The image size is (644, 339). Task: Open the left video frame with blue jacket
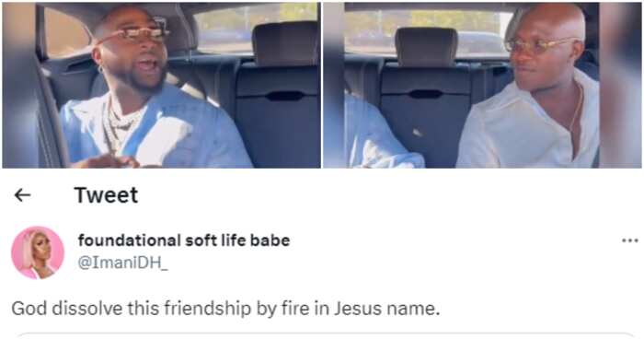pyautogui.click(x=161, y=85)
